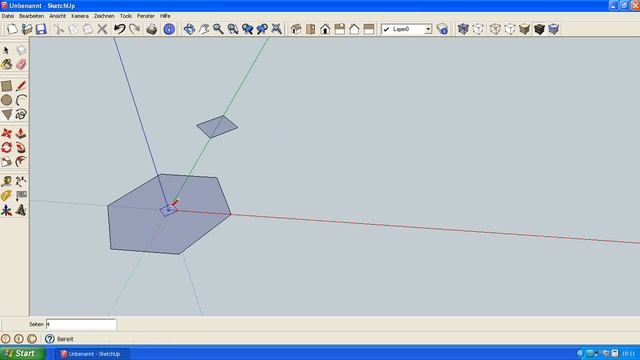
Task: Open the Zeichnen menu
Action: pyautogui.click(x=104, y=16)
